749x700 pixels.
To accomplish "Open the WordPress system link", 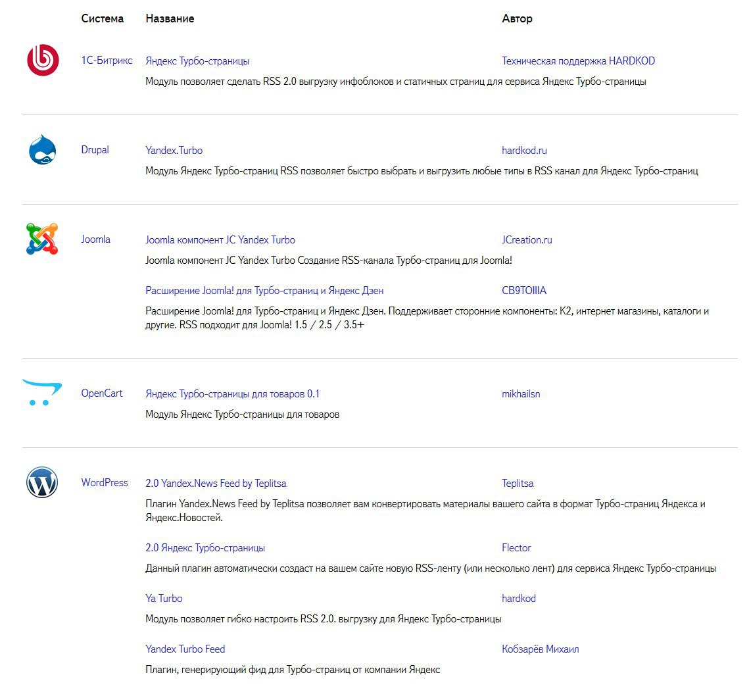I will [x=105, y=483].
